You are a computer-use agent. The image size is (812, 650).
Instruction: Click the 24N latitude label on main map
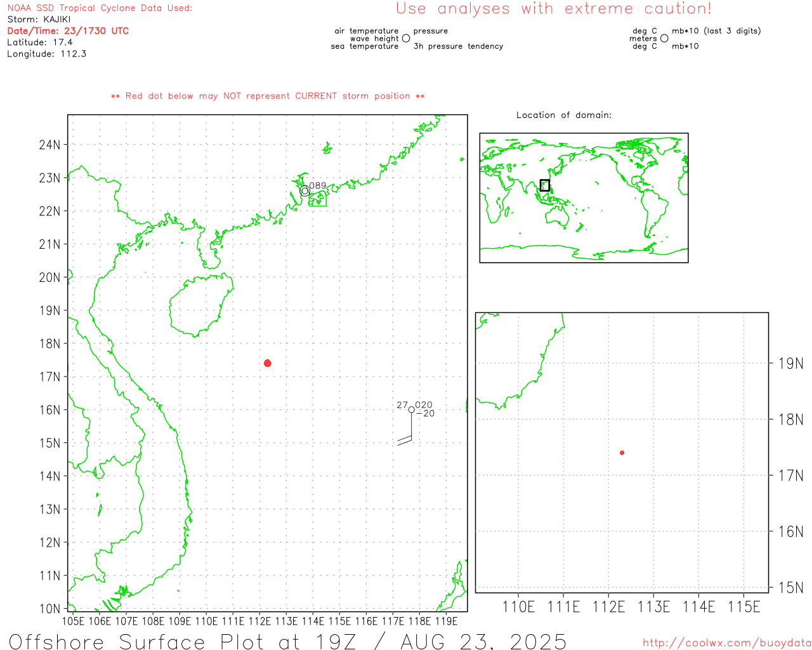coord(49,145)
